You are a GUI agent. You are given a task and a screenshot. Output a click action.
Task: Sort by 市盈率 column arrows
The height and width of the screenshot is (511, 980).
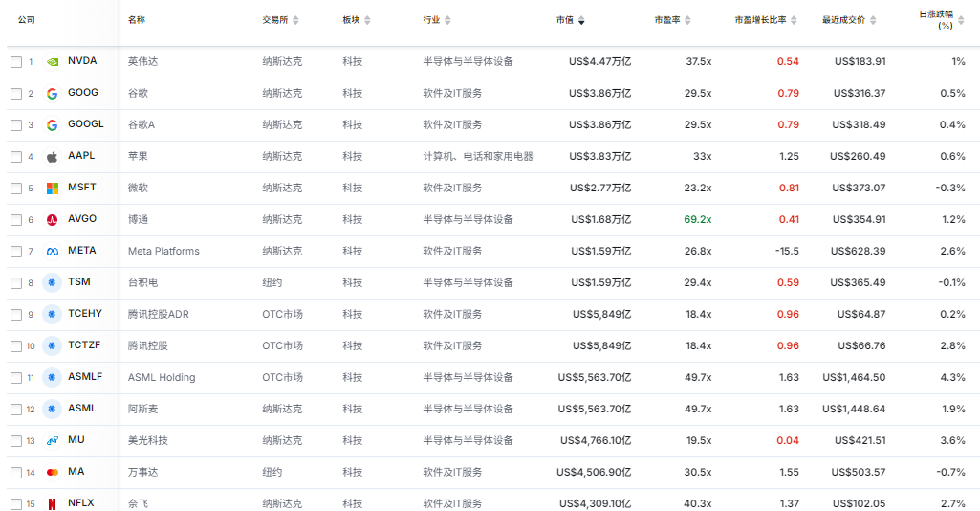point(687,21)
